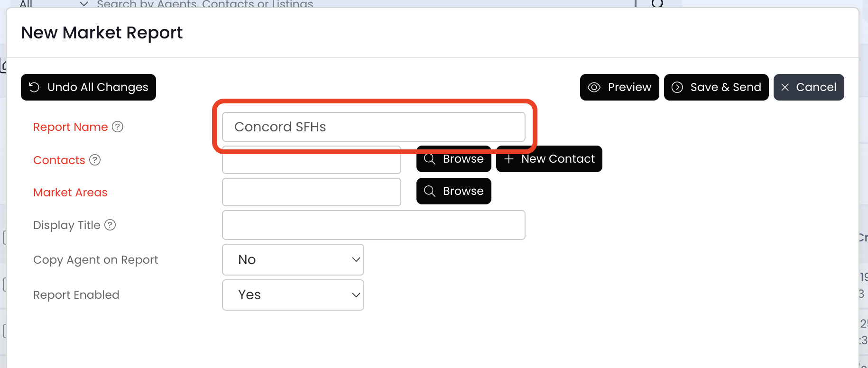Expand the All search filter dropdown

click(53, 4)
